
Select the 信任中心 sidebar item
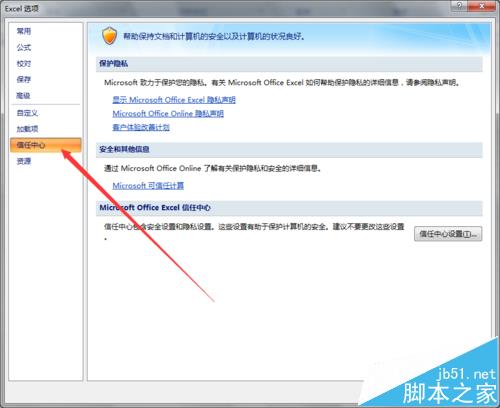[46, 145]
